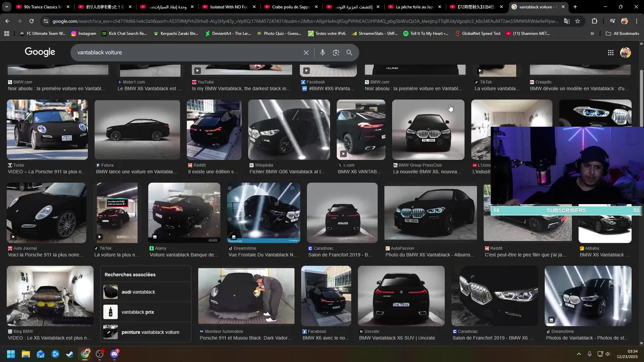
Task: Open the Photo Quiz bookmark
Action: click(279, 33)
